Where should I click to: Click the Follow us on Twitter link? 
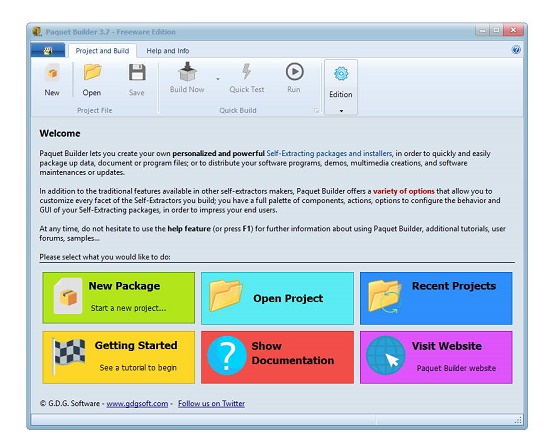click(211, 404)
